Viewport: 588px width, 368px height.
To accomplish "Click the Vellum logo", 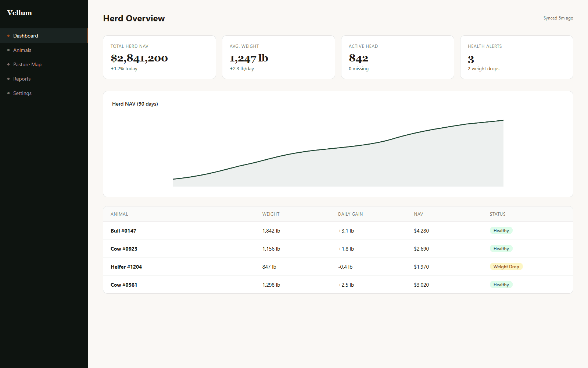I will [x=19, y=13].
